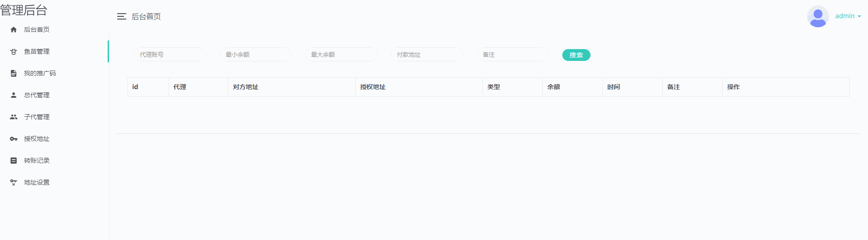868x240 pixels.
Task: Open the 鱼苗管理 menu item
Action: pyautogui.click(x=37, y=51)
